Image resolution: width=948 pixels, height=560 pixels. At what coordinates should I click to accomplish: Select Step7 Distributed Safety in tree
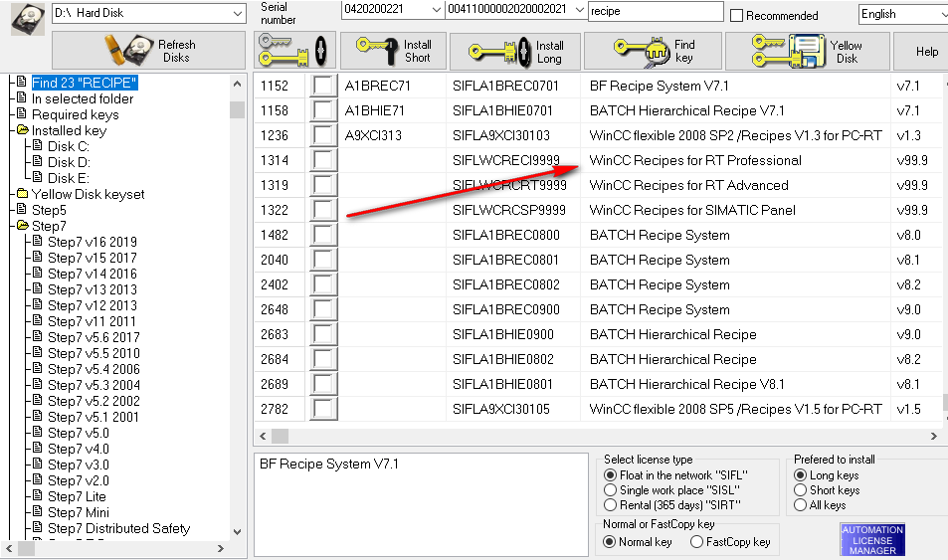click(118, 528)
